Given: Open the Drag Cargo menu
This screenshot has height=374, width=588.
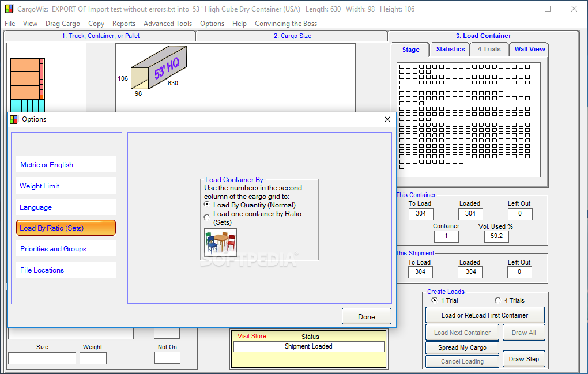Looking at the screenshot, I should coord(63,24).
